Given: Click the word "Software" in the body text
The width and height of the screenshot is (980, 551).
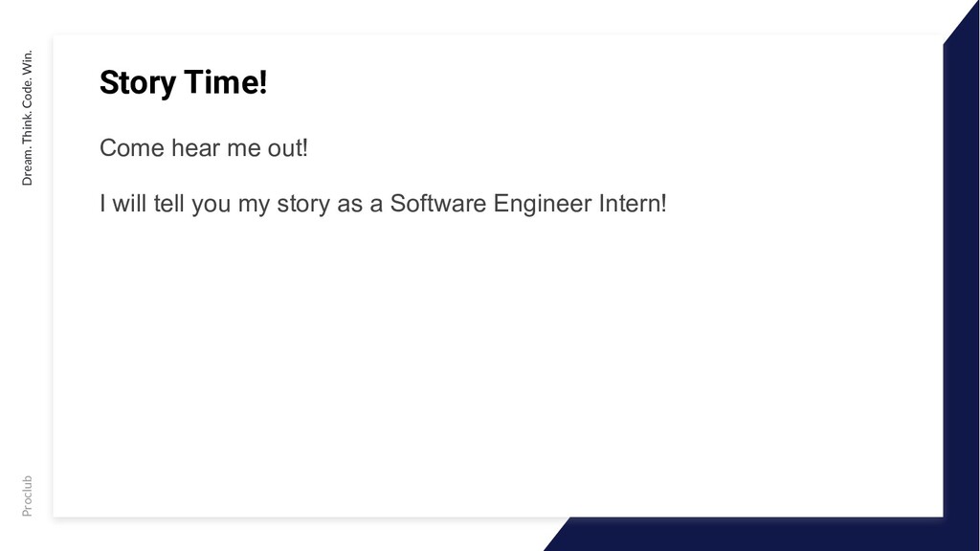Looking at the screenshot, I should coord(438,204).
